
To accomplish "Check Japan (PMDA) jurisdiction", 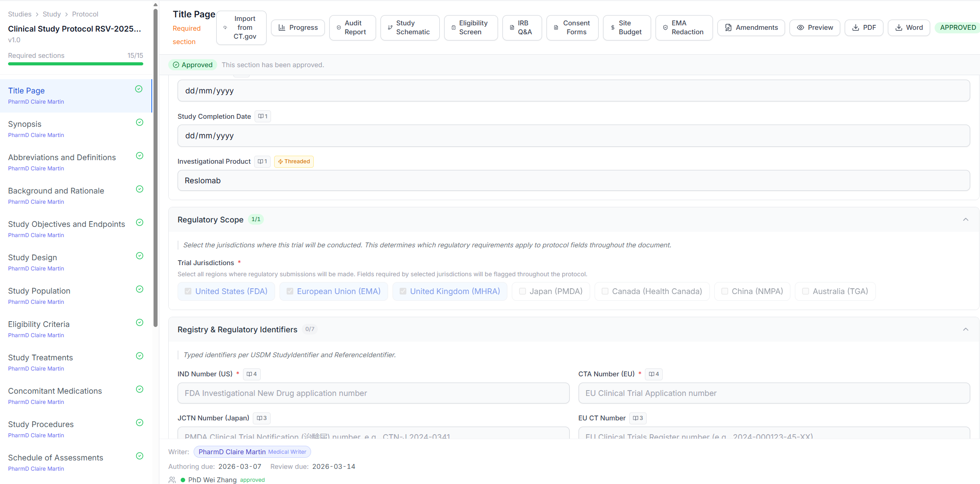I will (522, 291).
